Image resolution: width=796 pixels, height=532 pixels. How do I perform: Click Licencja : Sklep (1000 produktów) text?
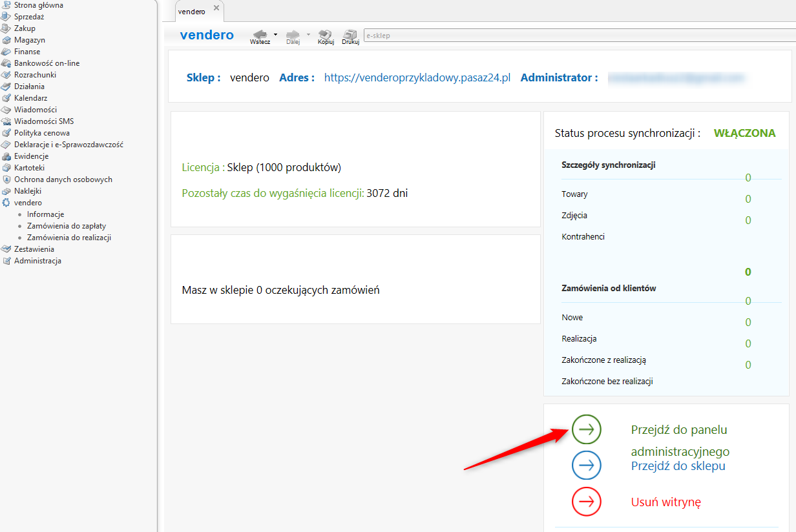click(x=261, y=168)
